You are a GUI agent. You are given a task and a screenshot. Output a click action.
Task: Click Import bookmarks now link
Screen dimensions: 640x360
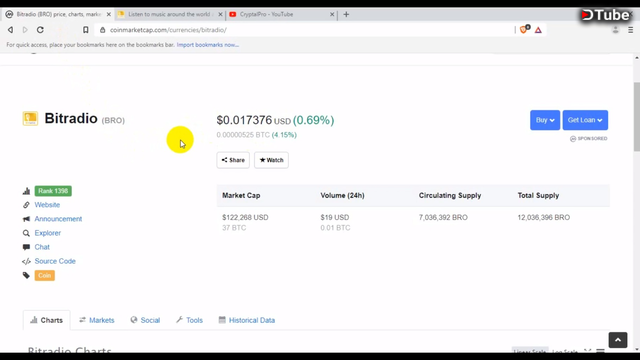pos(207,45)
